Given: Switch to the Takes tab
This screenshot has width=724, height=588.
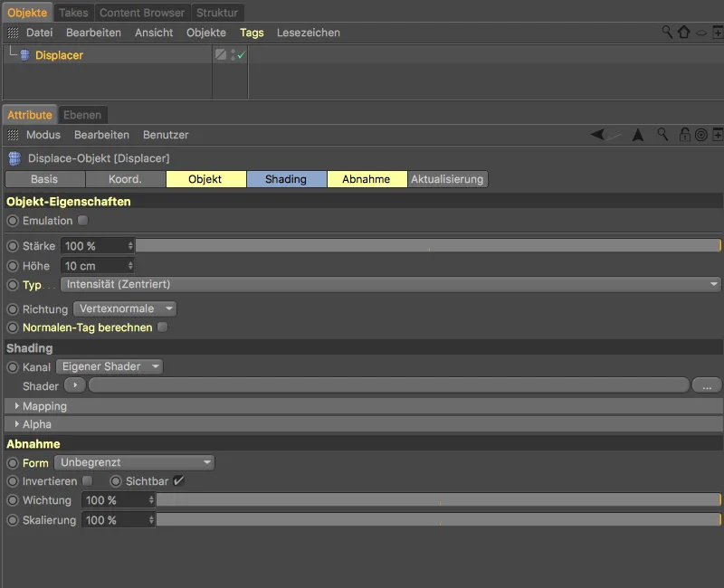Looking at the screenshot, I should (73, 13).
